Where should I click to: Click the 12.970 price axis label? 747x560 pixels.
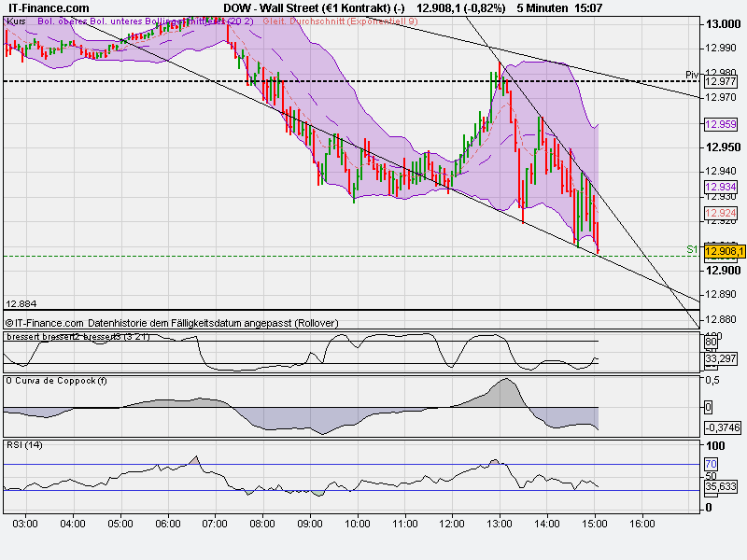pos(721,97)
